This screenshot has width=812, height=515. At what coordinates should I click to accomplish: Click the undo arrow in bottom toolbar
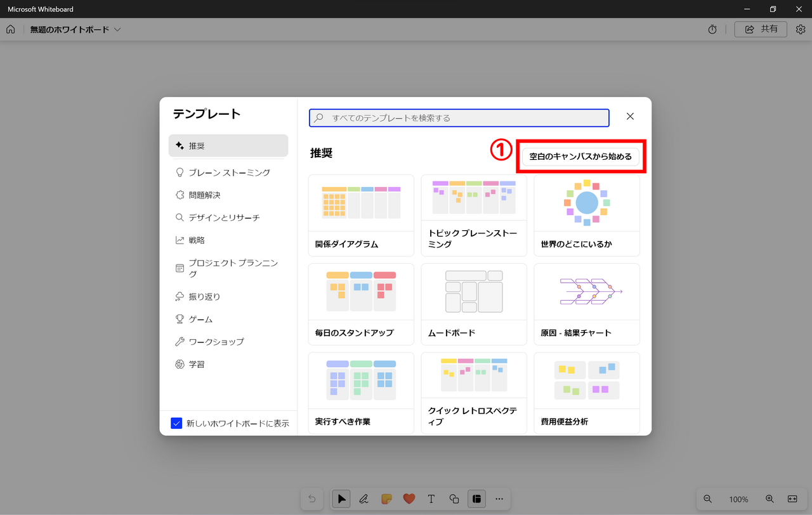point(312,499)
